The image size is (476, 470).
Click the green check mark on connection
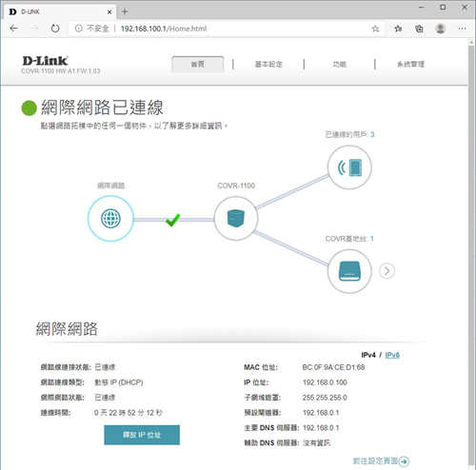(x=173, y=220)
